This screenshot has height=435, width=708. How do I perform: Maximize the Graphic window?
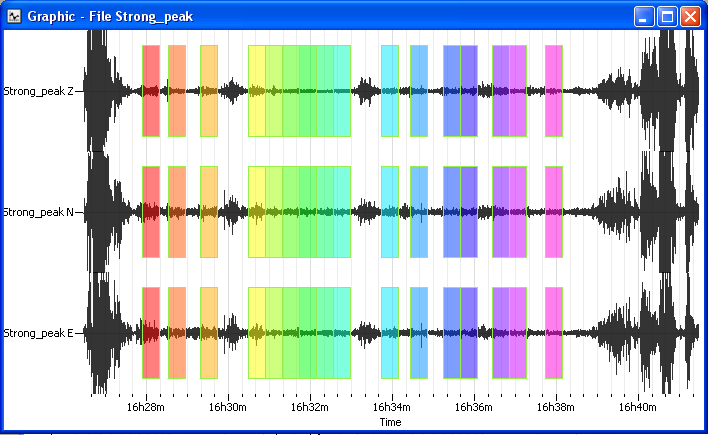(667, 17)
